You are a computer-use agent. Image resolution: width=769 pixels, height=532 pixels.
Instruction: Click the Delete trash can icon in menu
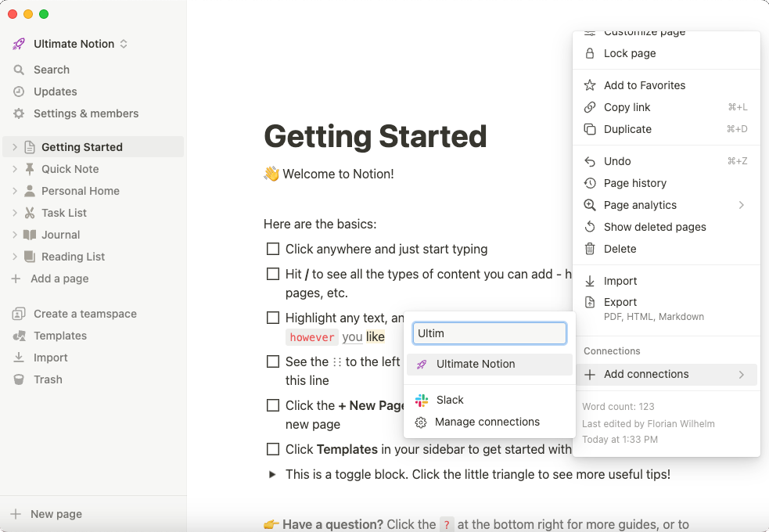tap(590, 249)
